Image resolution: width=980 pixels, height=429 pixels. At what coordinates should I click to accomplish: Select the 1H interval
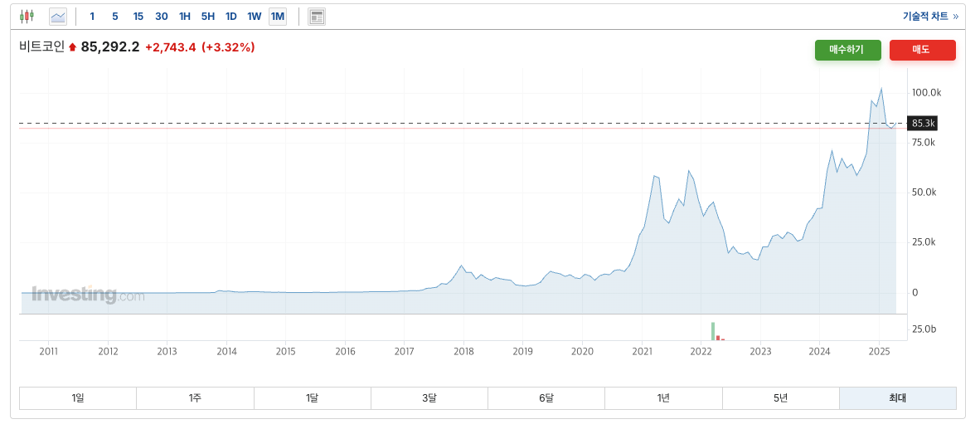pos(184,17)
